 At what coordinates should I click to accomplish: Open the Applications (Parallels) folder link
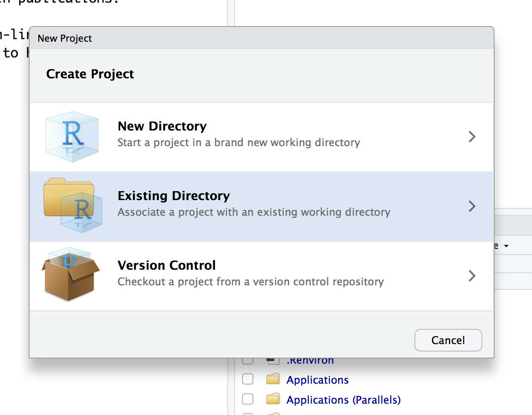pos(343,400)
